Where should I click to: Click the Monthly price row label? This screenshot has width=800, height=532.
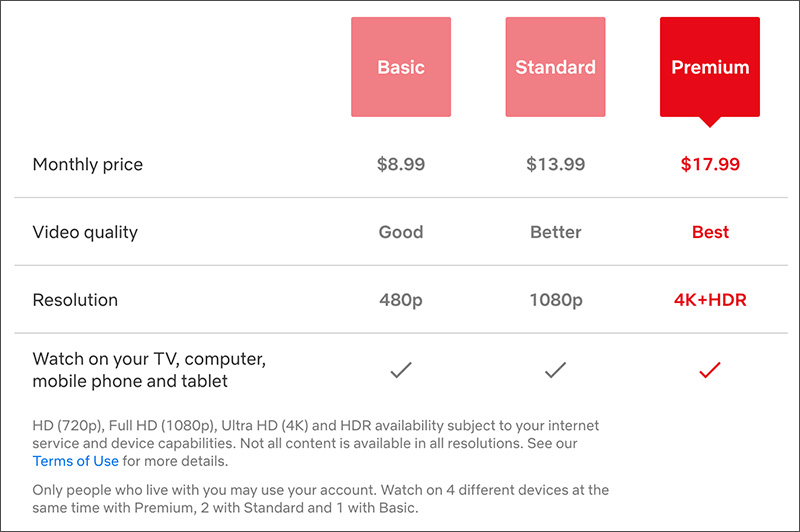[88, 165]
